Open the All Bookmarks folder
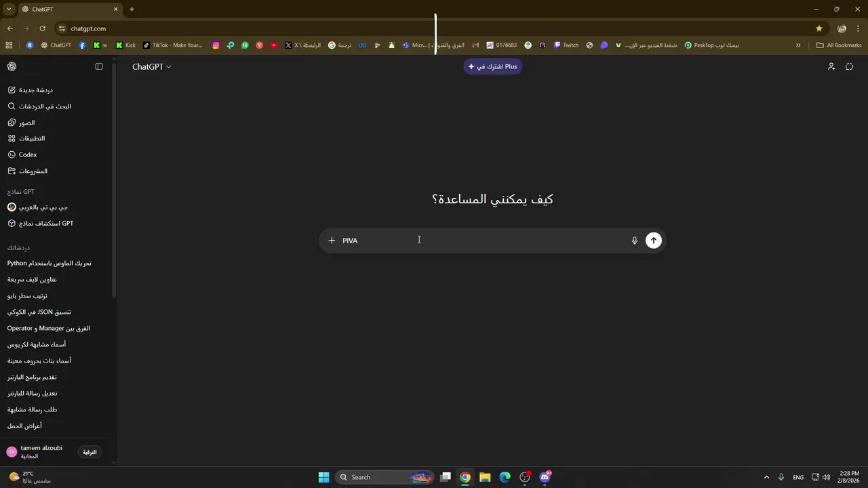868x488 pixels. tap(839, 45)
